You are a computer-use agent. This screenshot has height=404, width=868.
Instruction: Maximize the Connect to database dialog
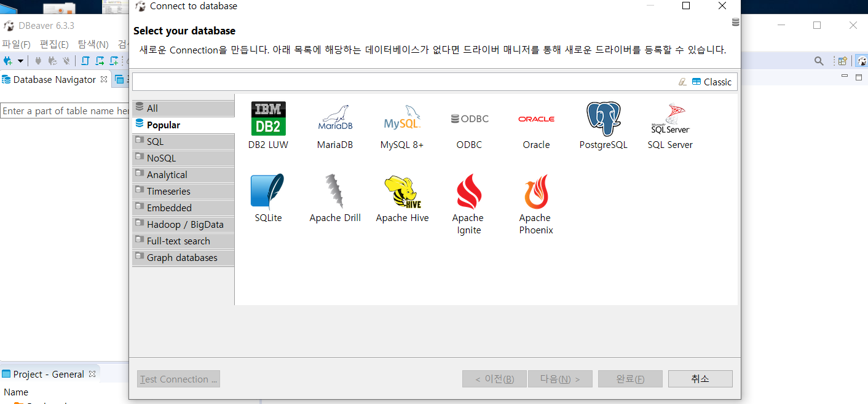click(x=686, y=6)
